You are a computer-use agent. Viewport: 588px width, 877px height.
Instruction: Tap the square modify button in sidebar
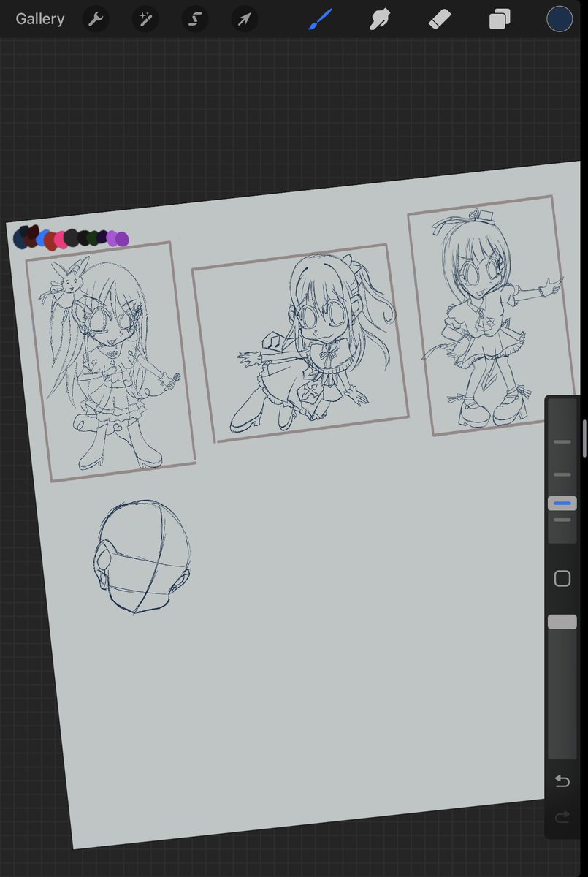[562, 579]
